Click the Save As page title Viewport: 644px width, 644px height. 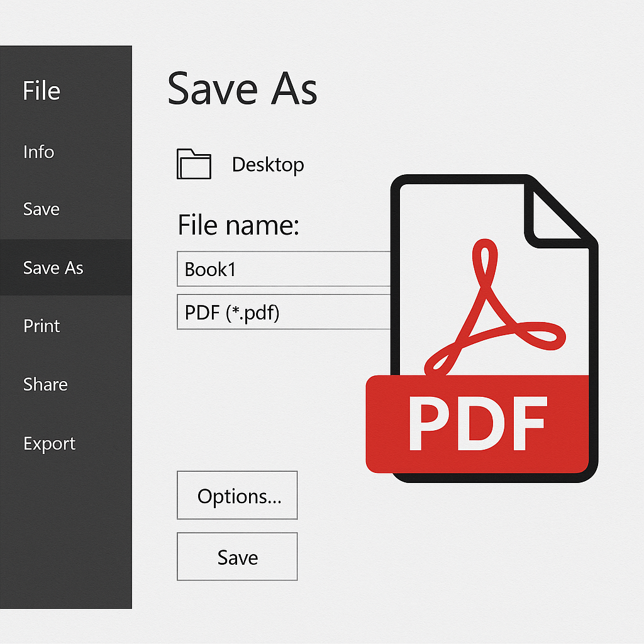point(242,88)
